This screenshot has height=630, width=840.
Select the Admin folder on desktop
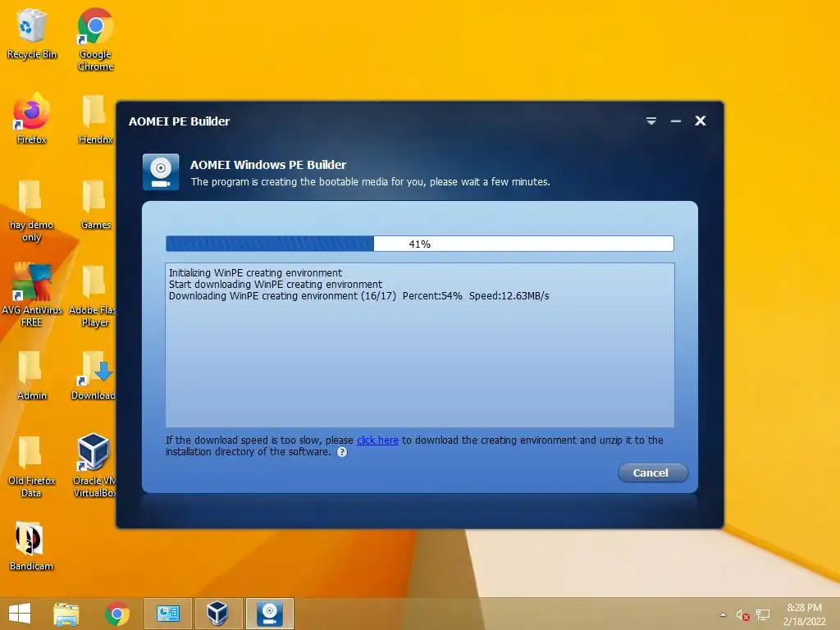[32, 375]
